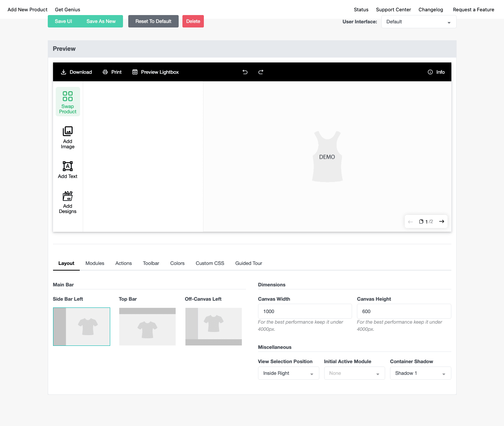Switch to the Actions tab
The image size is (504, 426).
click(123, 263)
